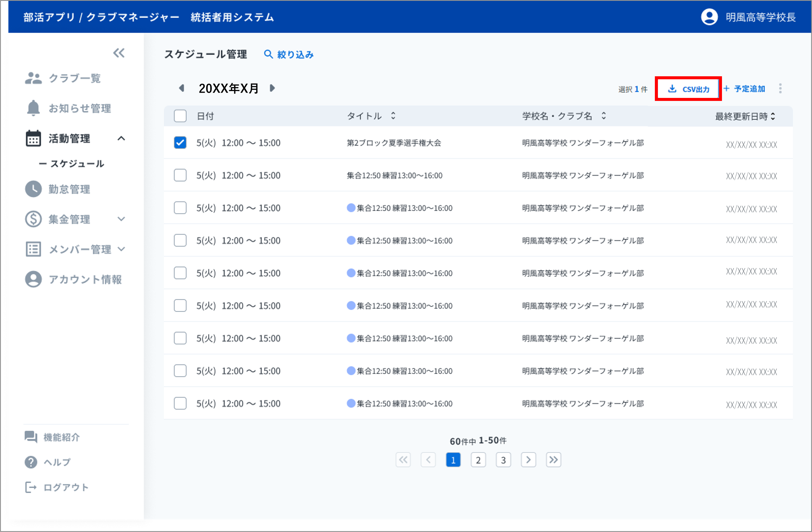
Task: Uncheck the 第2ブロック夏季選手権大会 row checkbox
Action: 180,142
